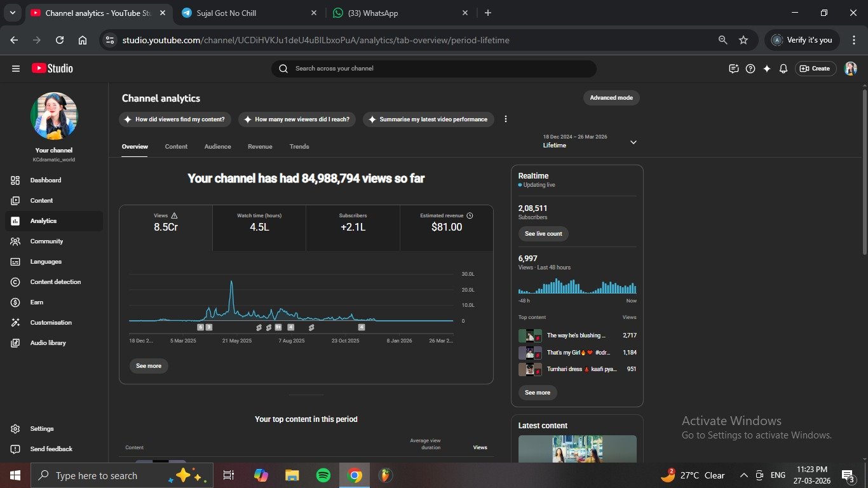Image resolution: width=868 pixels, height=488 pixels.
Task: Expand the tab list chevron in Chrome
Action: (x=12, y=13)
